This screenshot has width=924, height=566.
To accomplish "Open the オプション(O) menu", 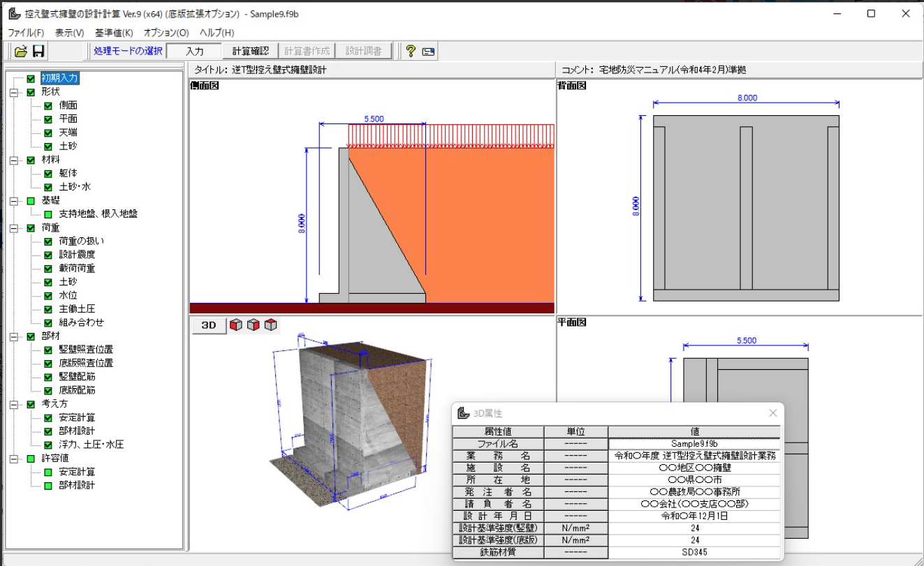I will pyautogui.click(x=166, y=33).
